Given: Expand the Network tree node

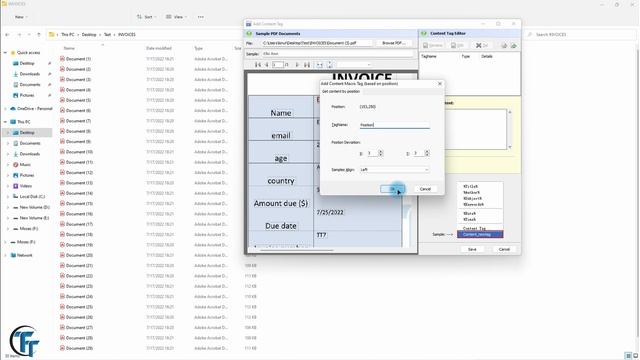Looking at the screenshot, I should pyautogui.click(x=5, y=255).
